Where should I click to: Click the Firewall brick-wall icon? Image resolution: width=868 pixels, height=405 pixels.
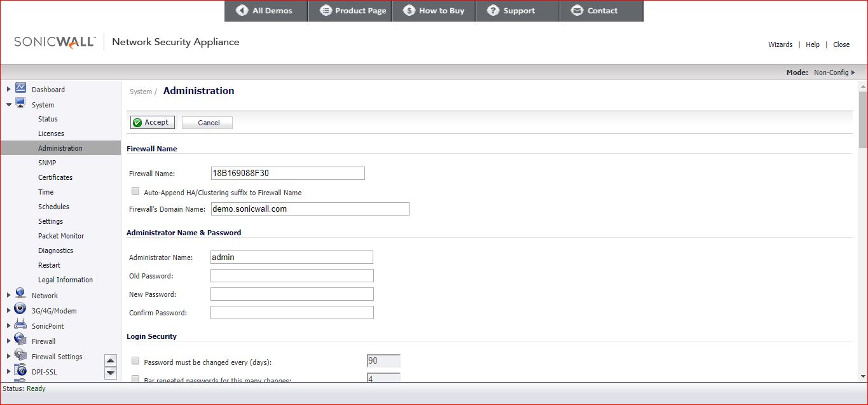coord(20,341)
